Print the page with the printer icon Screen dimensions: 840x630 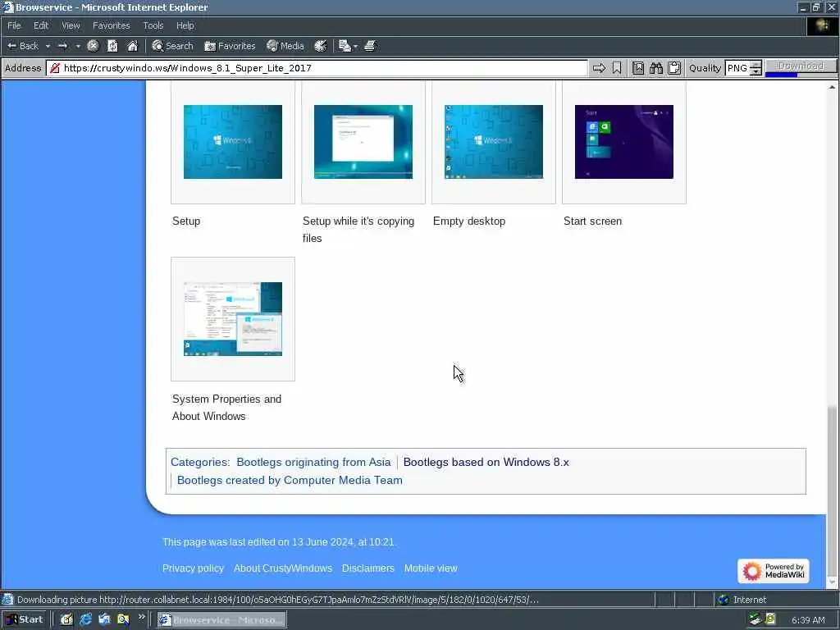coord(370,46)
